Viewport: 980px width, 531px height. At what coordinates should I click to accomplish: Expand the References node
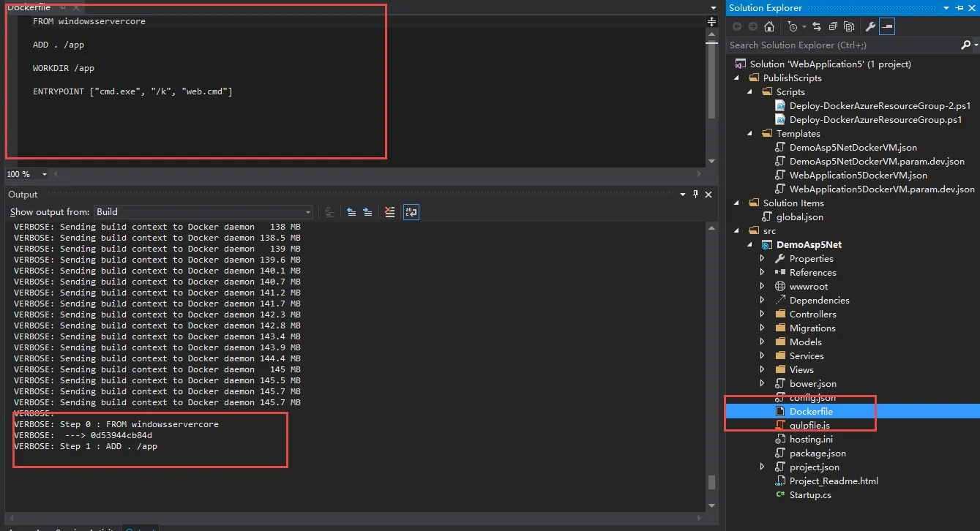click(762, 273)
